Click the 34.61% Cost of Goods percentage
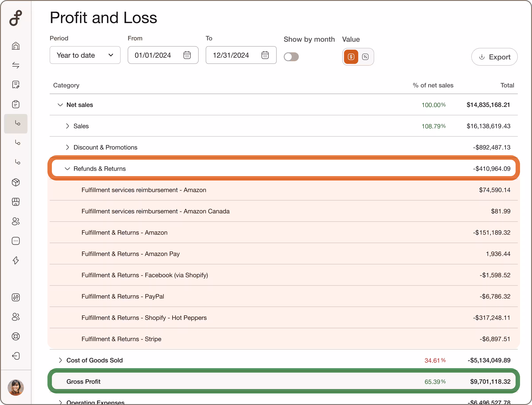 pos(435,360)
